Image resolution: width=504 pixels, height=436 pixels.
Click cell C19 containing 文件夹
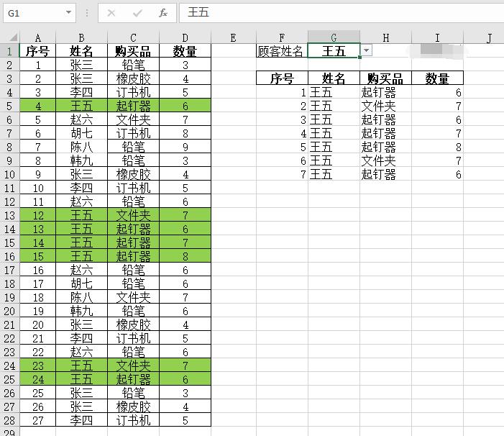coord(134,297)
